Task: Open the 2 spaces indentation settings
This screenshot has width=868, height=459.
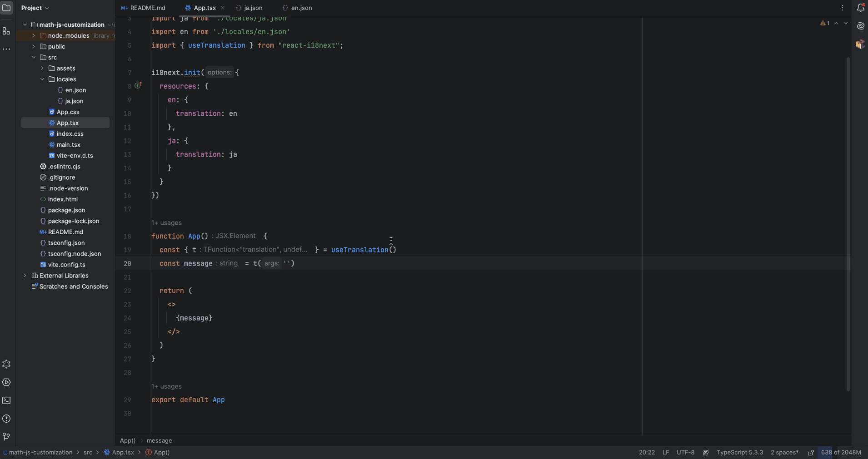Action: [x=785, y=453]
